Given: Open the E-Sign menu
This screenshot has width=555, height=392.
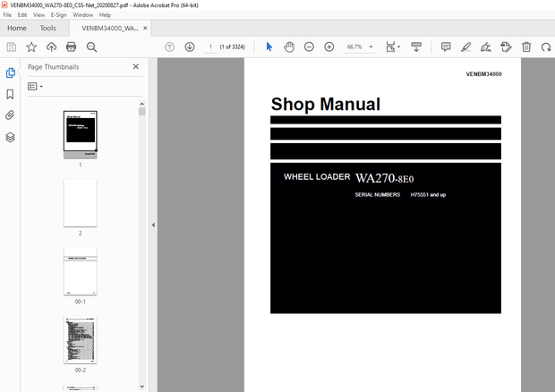Looking at the screenshot, I should [59, 15].
